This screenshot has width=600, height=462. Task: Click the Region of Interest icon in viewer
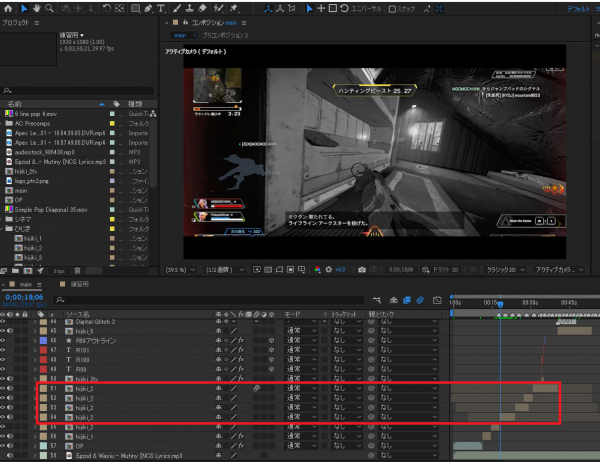point(290,269)
